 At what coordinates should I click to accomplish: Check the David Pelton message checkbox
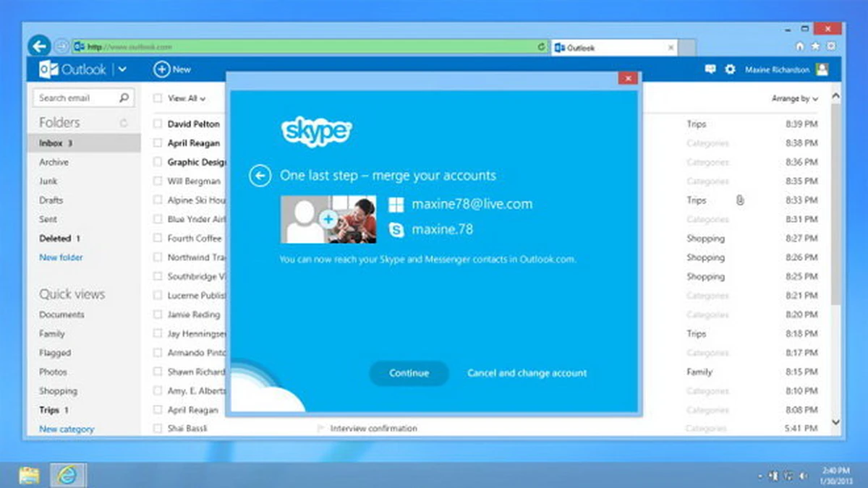158,124
